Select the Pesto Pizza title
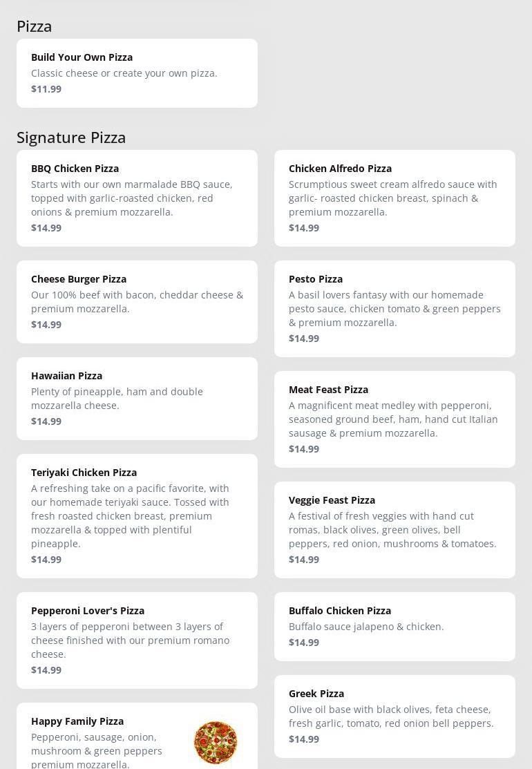This screenshot has height=769, width=532. click(316, 279)
